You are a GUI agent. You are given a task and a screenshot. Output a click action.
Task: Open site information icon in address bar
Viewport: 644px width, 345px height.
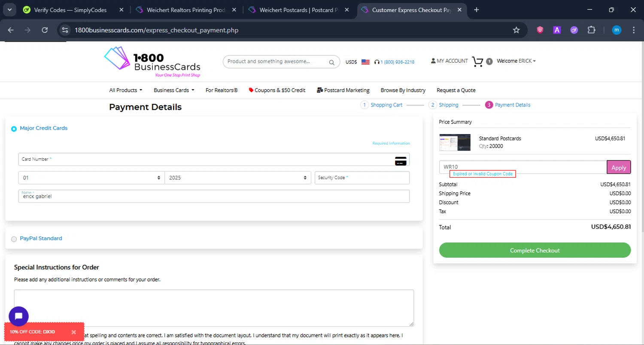coord(65,30)
